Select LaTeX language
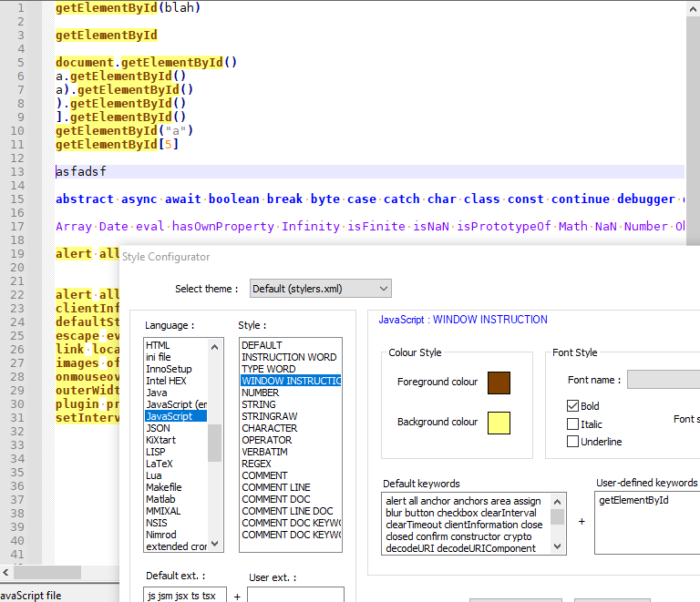This screenshot has height=602, width=700. pos(176,464)
